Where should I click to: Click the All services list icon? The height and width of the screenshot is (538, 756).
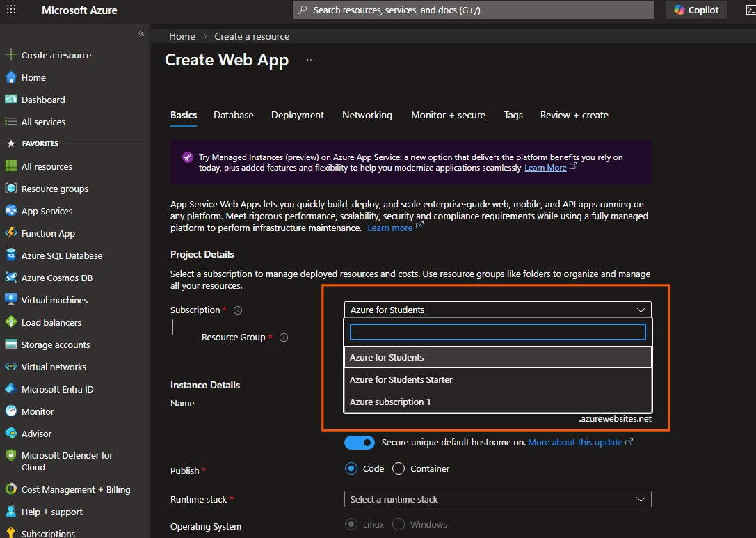(x=10, y=122)
